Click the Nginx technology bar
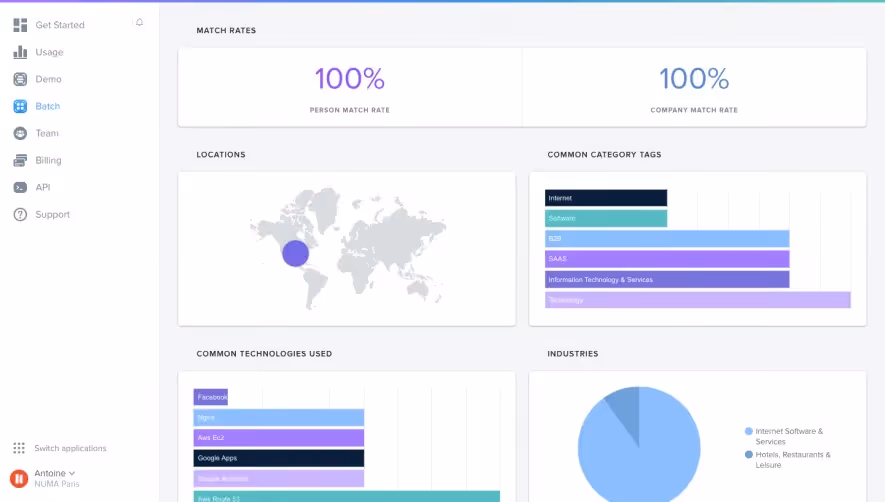Viewport: 885px width, 502px height. point(279,417)
